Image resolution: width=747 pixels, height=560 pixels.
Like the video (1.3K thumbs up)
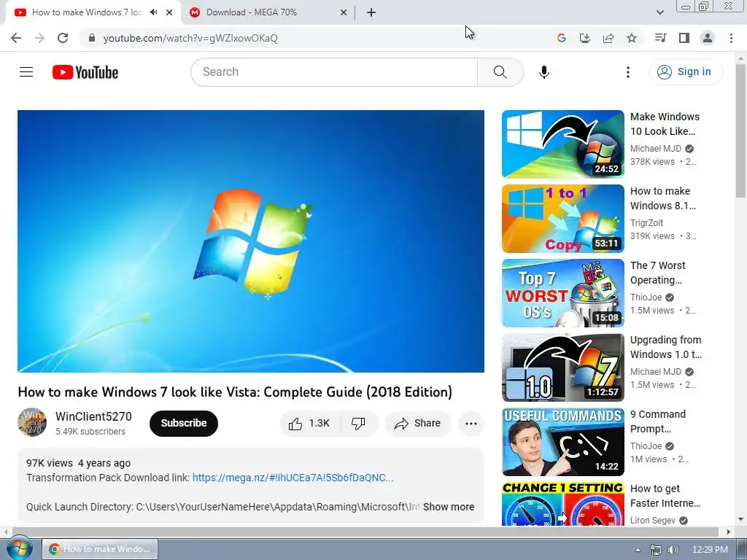pos(309,424)
